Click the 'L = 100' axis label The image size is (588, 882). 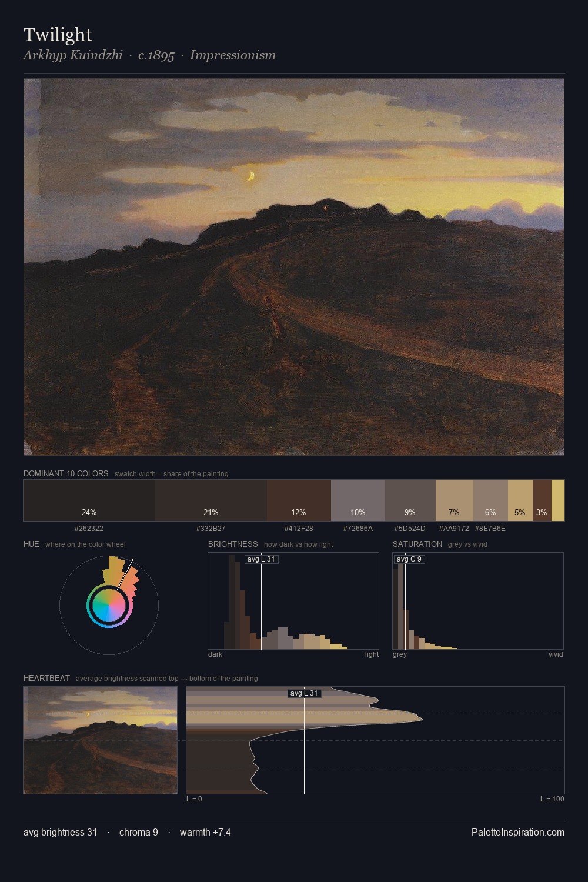[x=552, y=799]
